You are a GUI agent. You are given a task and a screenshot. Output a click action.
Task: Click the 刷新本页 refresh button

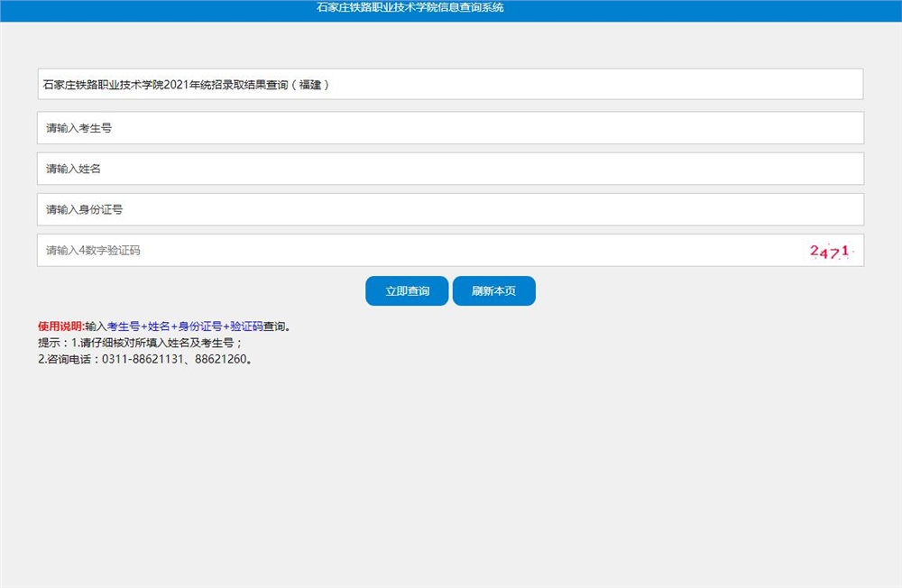[494, 290]
